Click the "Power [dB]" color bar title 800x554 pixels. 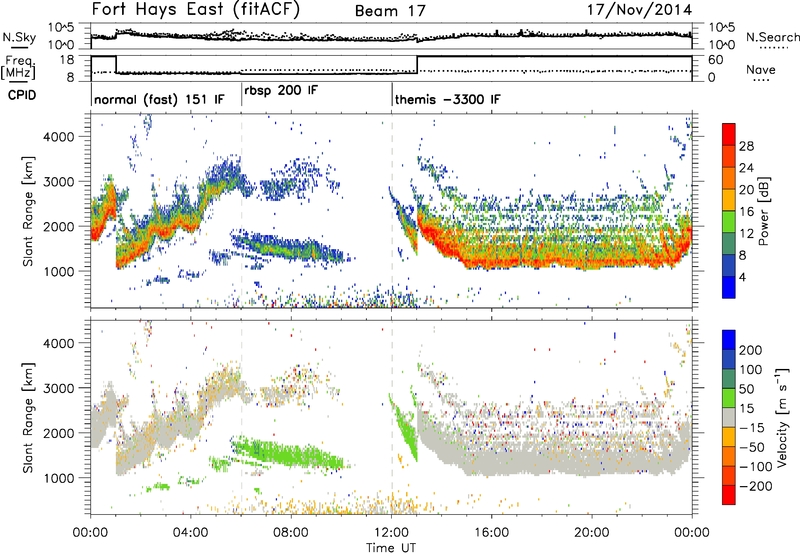tap(763, 211)
